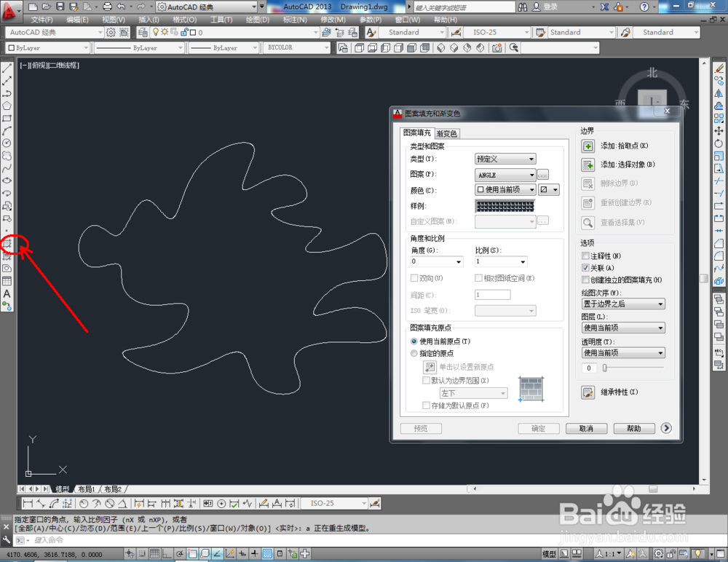Image resolution: width=728 pixels, height=562 pixels.
Task: Expand dialog with the arrow button
Action: coord(666,428)
